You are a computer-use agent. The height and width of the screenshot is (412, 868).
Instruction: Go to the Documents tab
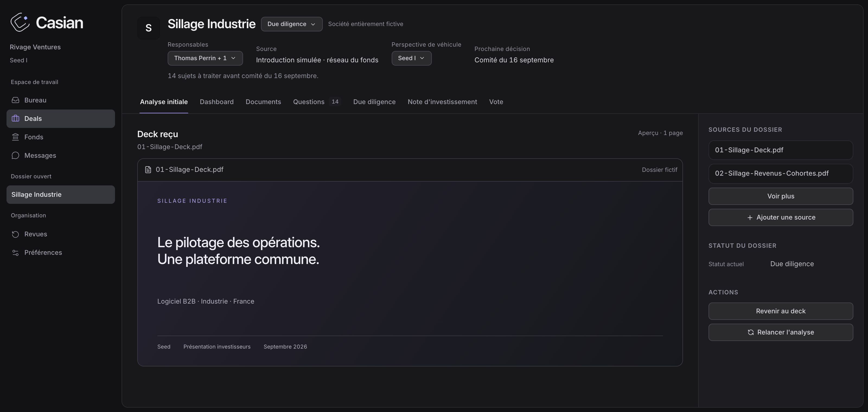tap(263, 102)
